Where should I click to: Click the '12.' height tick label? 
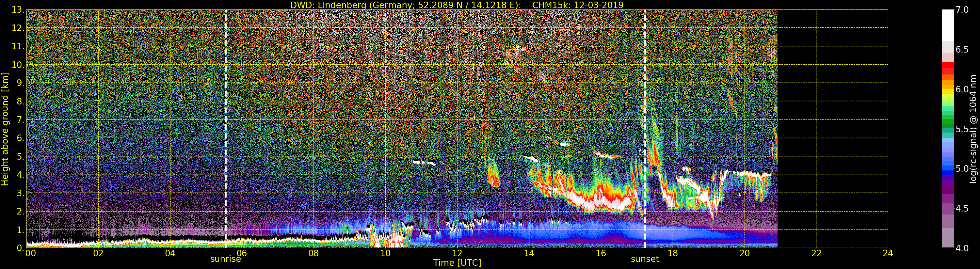tap(18, 28)
